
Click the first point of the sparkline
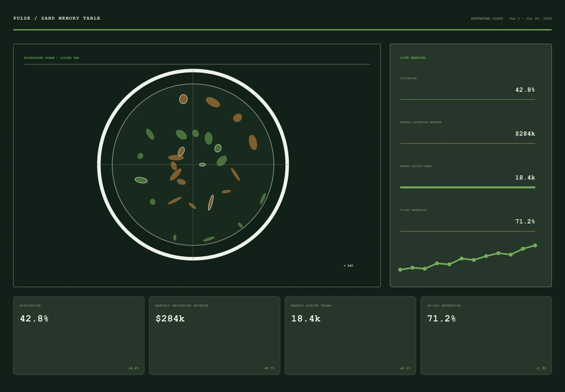(x=400, y=270)
